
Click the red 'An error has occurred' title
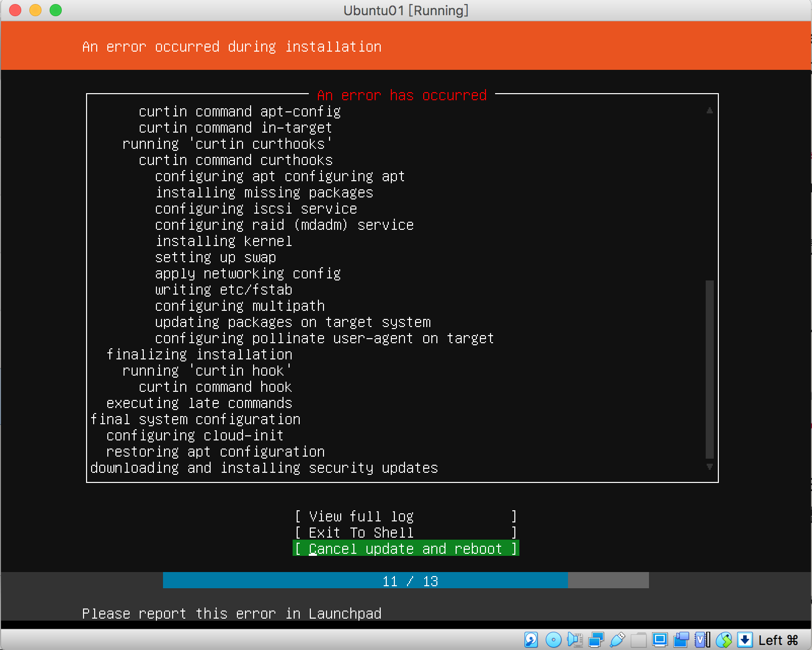(402, 95)
